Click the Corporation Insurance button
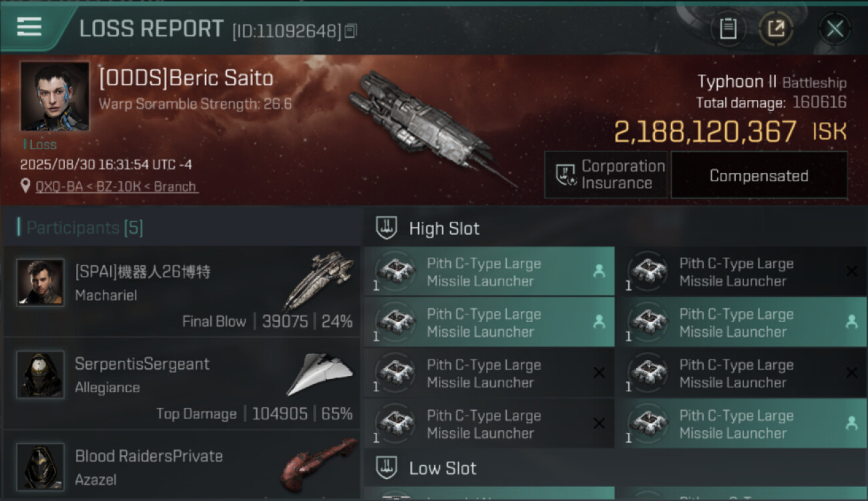868x501 pixels. pos(606,175)
